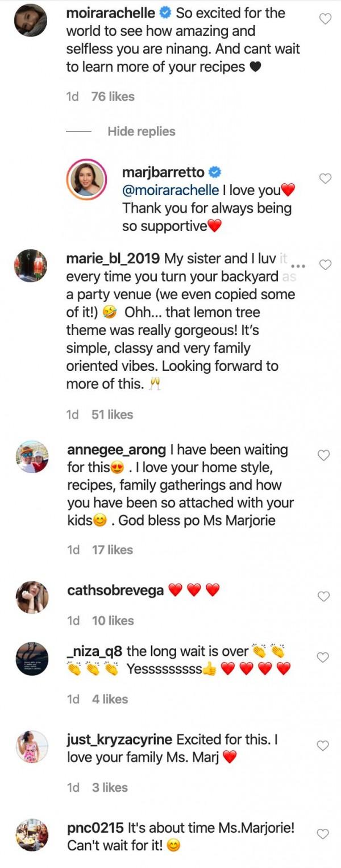Open marjbarretto's story ring avatar
341x868 pixels.
click(87, 179)
